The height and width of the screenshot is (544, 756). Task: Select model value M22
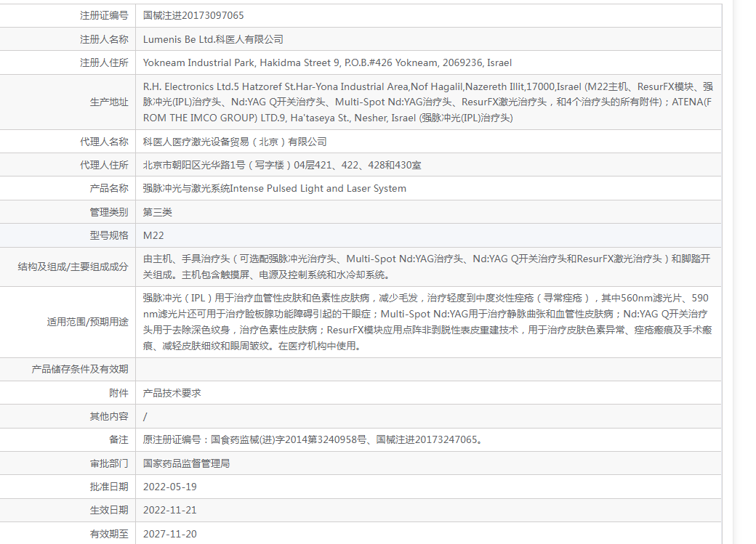point(153,235)
